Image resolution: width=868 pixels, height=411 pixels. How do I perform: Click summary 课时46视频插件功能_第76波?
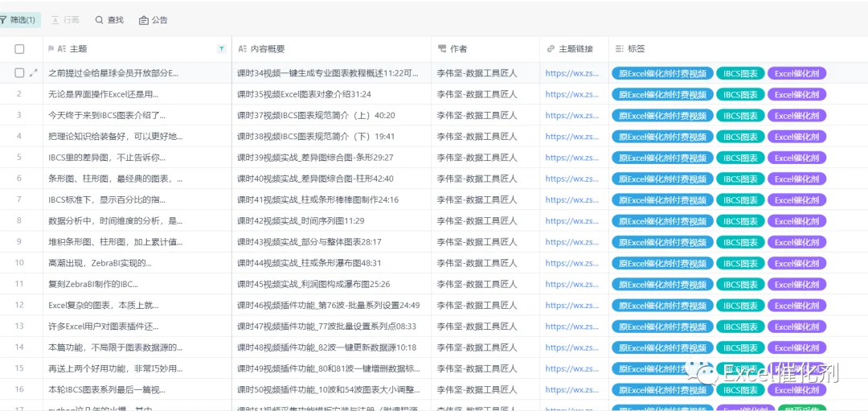pyautogui.click(x=328, y=305)
